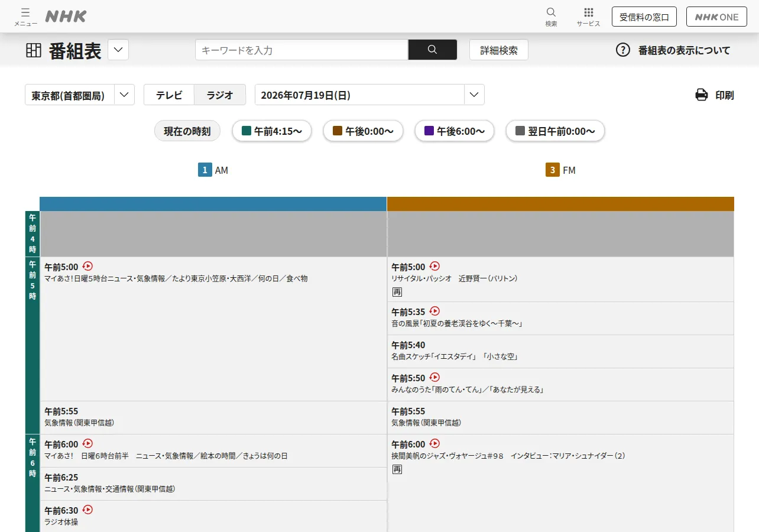Image resolution: width=759 pixels, height=532 pixels.
Task: Click the question mark help icon
Action: click(623, 50)
